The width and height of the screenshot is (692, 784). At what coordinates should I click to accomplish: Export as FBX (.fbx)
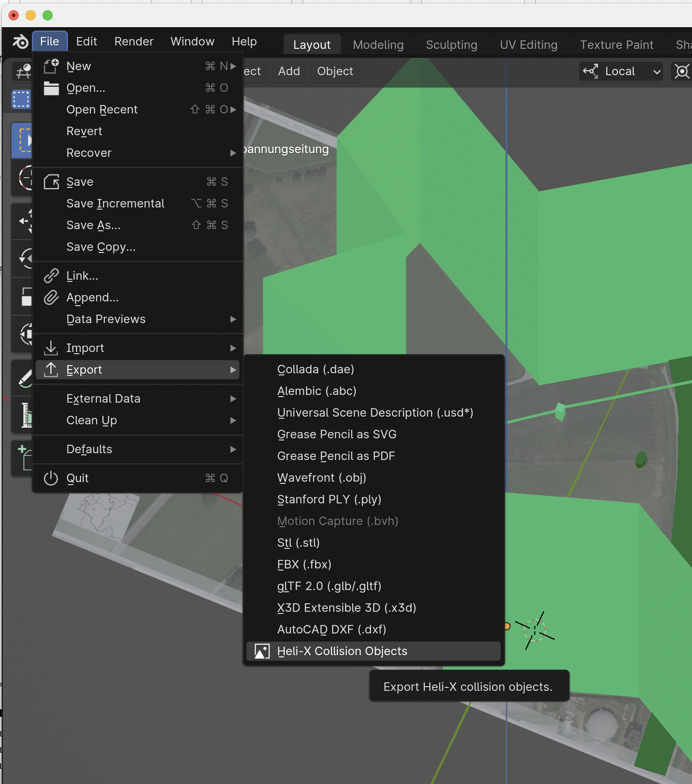(373, 565)
